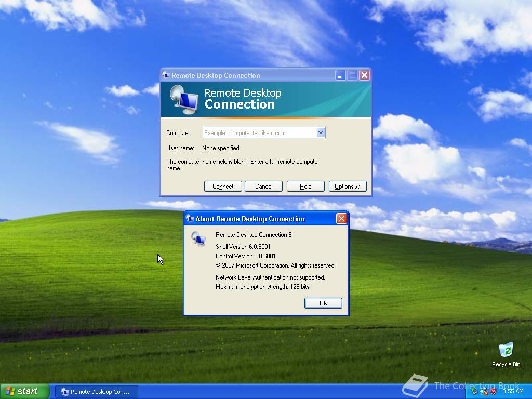This screenshot has height=399, width=532.
Task: Expand connection settings with Options >>
Action: click(348, 187)
